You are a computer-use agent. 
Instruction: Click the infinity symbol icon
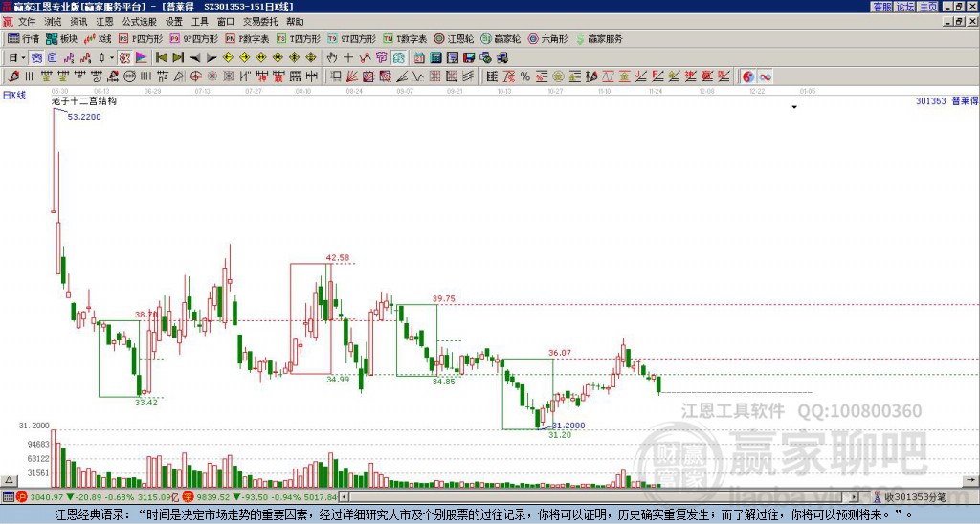pyautogui.click(x=765, y=76)
